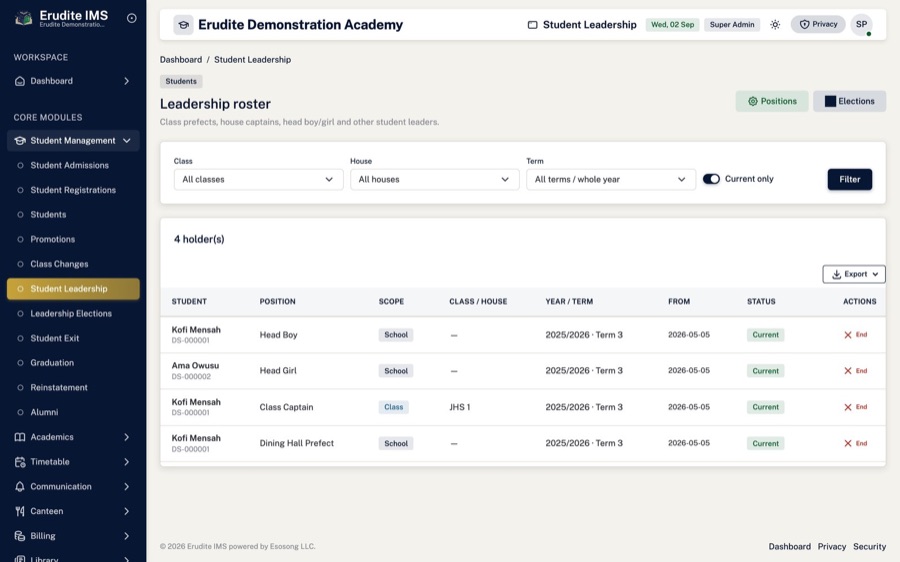The image size is (900, 562).
Task: Toggle the Current only switch
Action: point(711,179)
